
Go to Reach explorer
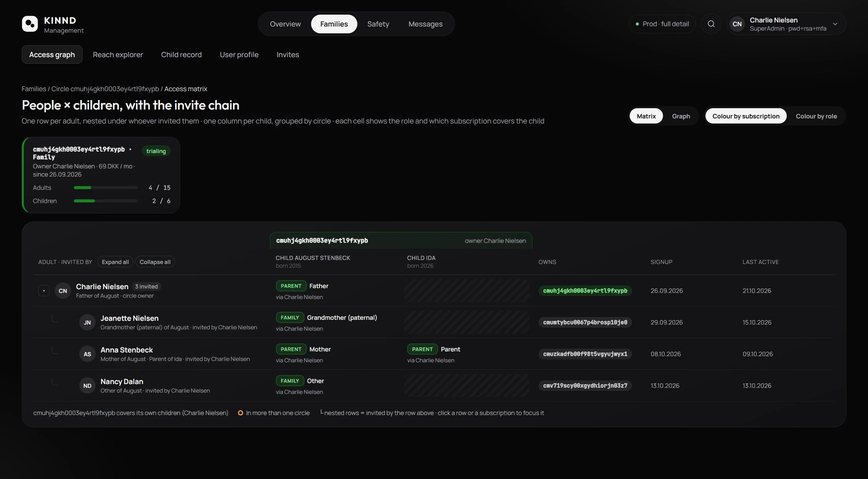pyautogui.click(x=118, y=54)
